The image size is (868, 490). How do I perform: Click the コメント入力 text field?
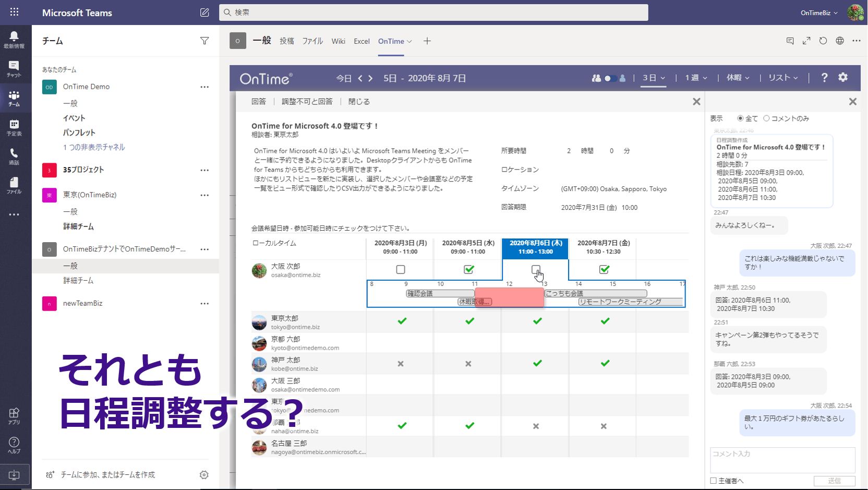(782, 459)
